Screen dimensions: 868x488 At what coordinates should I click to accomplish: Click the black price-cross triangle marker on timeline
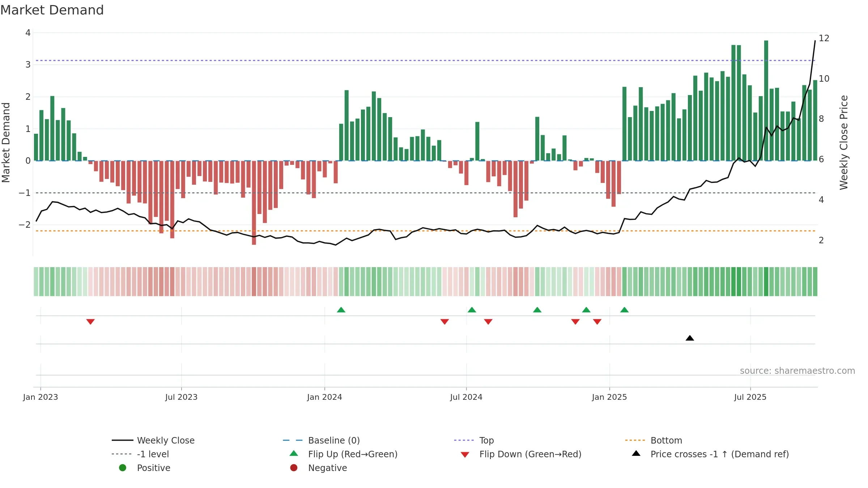[x=690, y=338]
